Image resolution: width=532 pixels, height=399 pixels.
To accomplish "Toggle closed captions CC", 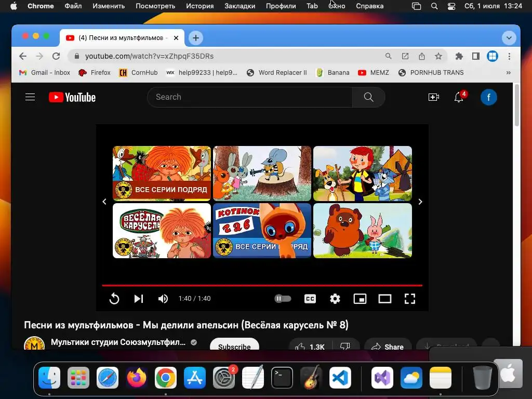I will click(x=310, y=299).
